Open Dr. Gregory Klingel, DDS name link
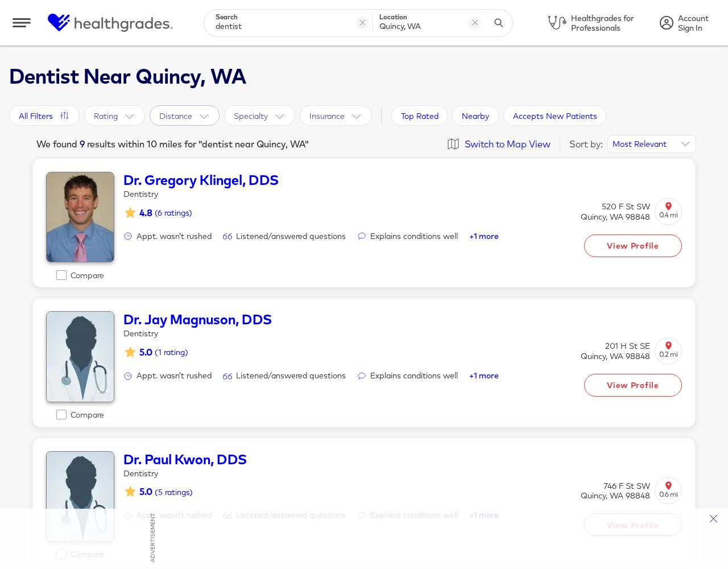This screenshot has height=569, width=728. (x=201, y=180)
